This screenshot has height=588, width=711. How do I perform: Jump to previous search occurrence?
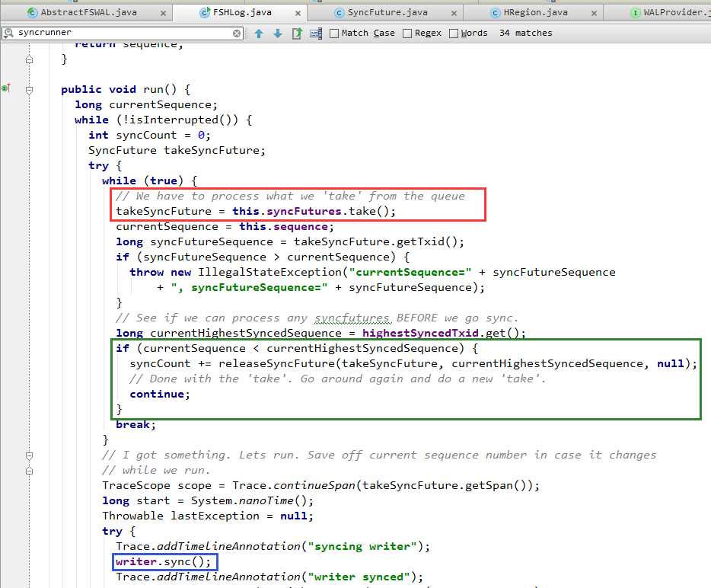pos(259,33)
